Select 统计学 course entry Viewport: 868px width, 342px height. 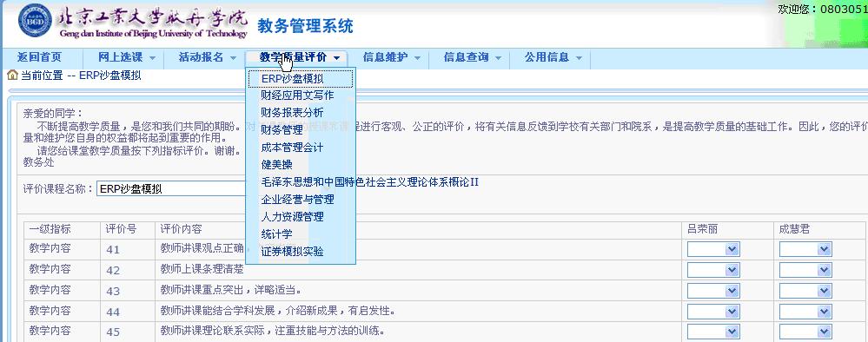276,234
